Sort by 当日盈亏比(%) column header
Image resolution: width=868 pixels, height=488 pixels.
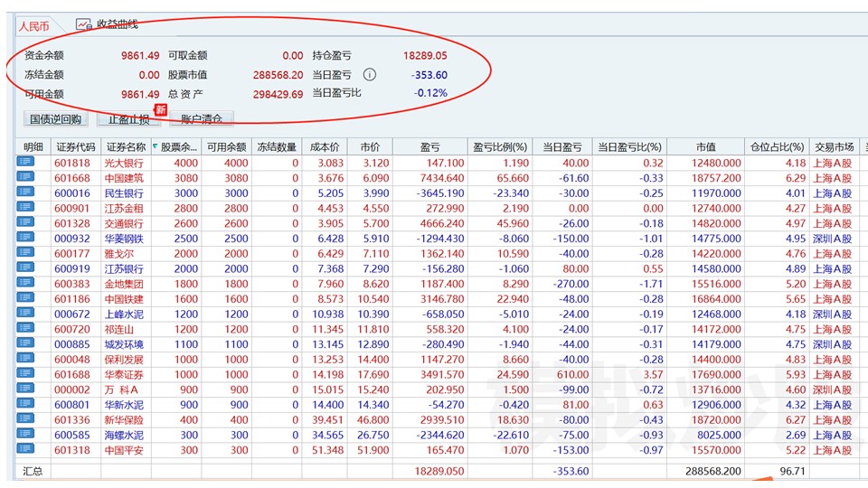pos(630,147)
